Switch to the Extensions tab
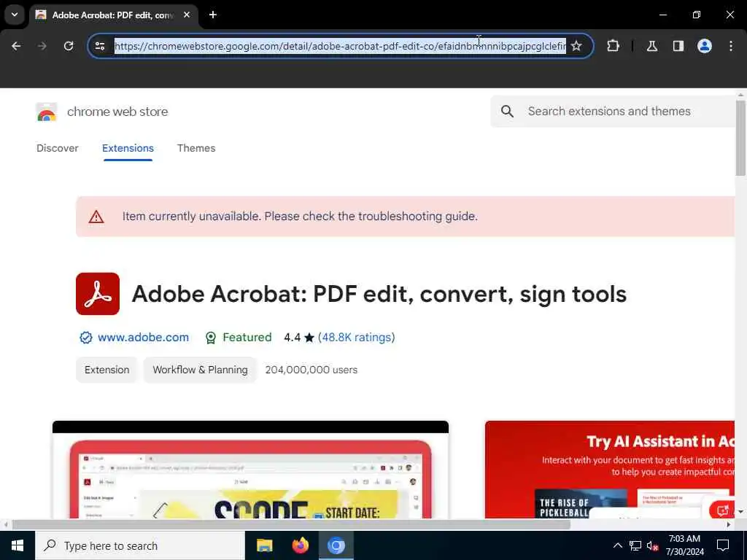The width and height of the screenshot is (747, 560). pos(128,148)
